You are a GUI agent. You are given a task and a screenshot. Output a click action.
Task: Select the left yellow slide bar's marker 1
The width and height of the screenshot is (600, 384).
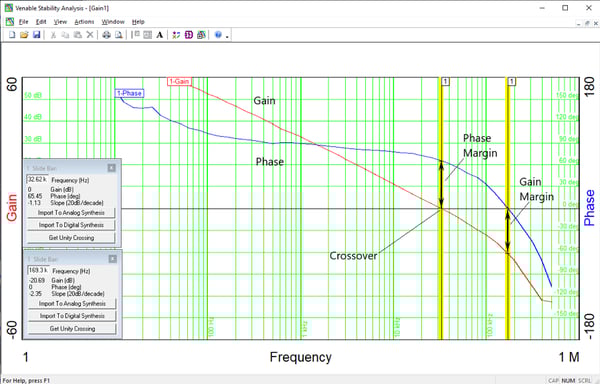pos(445,81)
